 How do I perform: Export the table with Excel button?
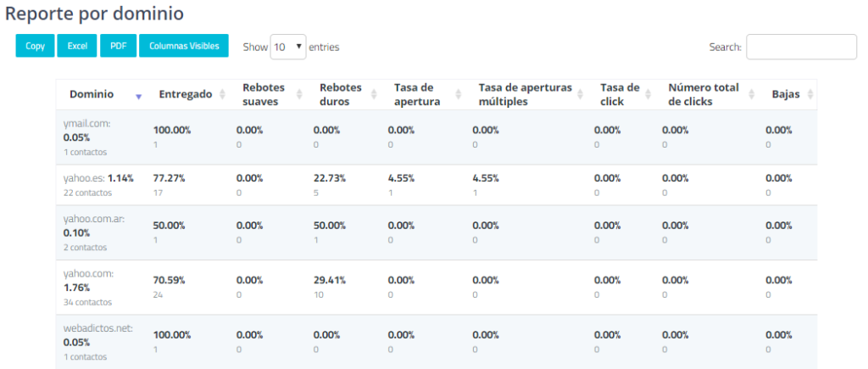(77, 47)
